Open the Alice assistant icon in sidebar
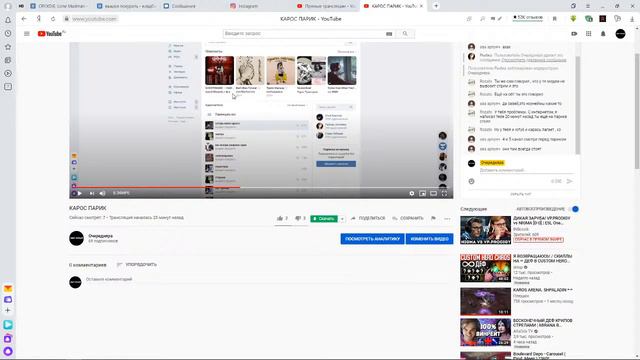The image size is (640, 360). (x=8, y=351)
